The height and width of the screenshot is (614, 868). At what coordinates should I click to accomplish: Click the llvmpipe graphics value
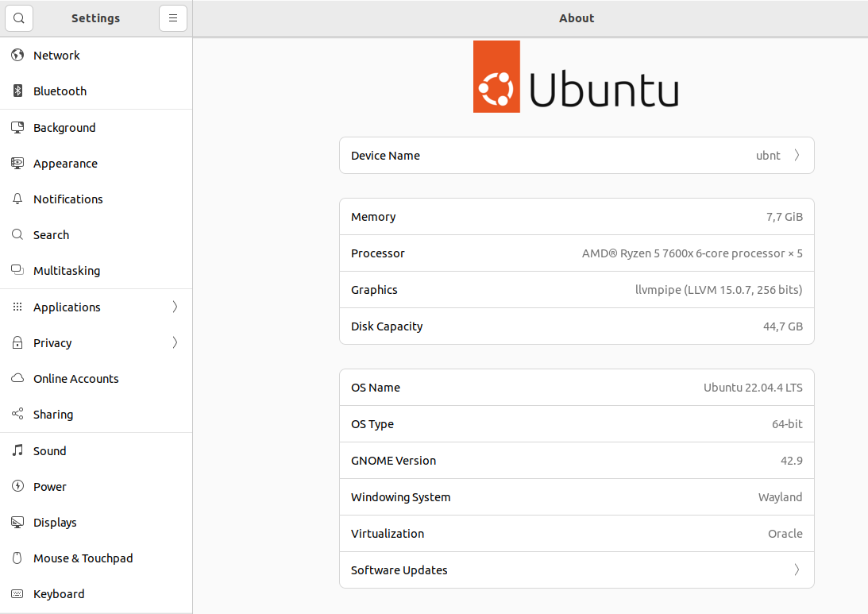click(719, 290)
